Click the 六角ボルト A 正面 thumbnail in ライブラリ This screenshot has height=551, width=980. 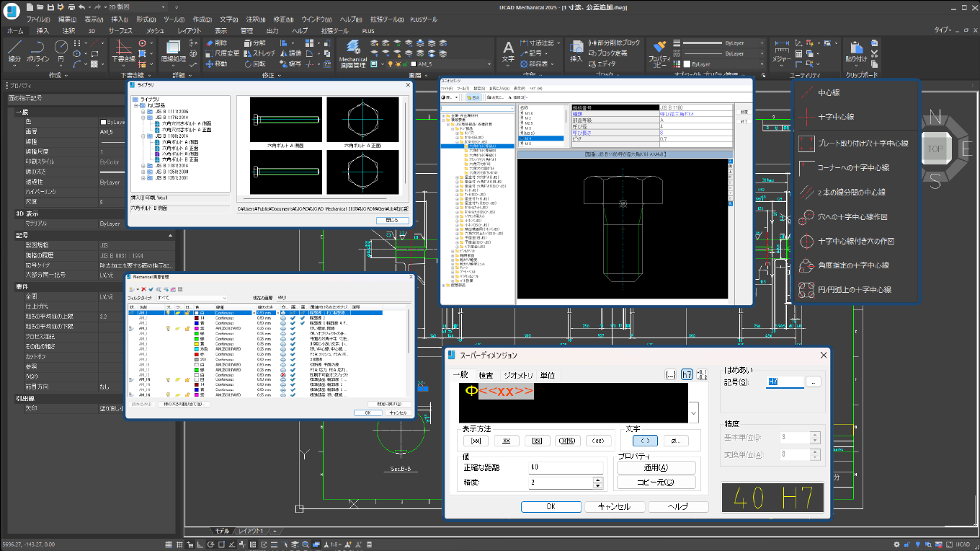(363, 119)
